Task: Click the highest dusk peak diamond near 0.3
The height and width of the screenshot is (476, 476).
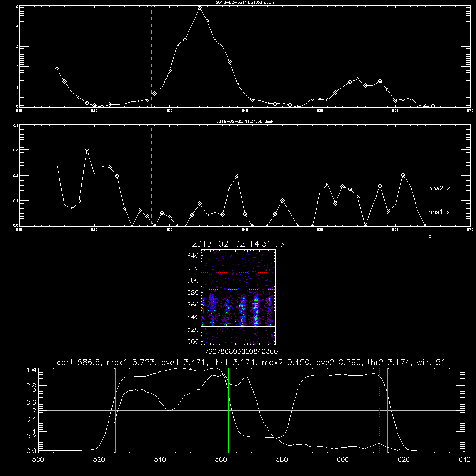Action: [87, 149]
